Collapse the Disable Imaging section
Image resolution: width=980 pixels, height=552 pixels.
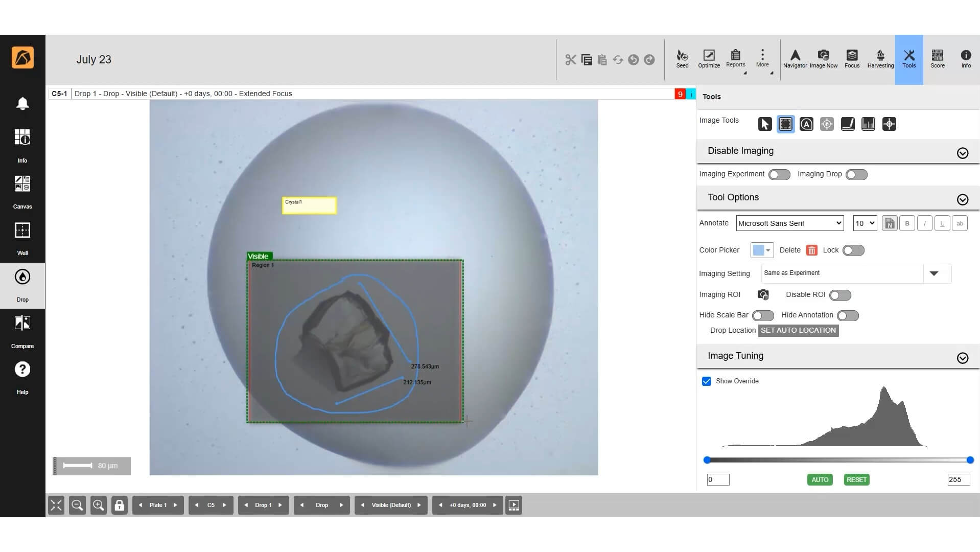963,153
